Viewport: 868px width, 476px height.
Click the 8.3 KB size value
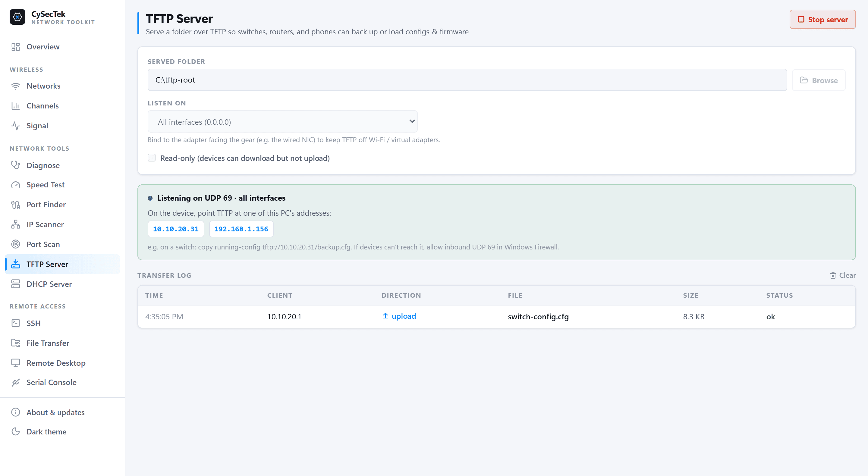click(693, 317)
